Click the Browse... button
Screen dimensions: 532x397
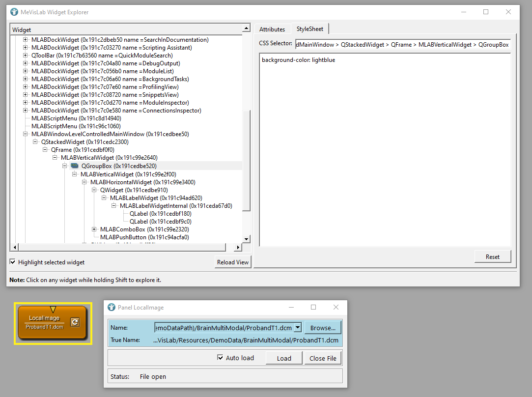pos(323,328)
